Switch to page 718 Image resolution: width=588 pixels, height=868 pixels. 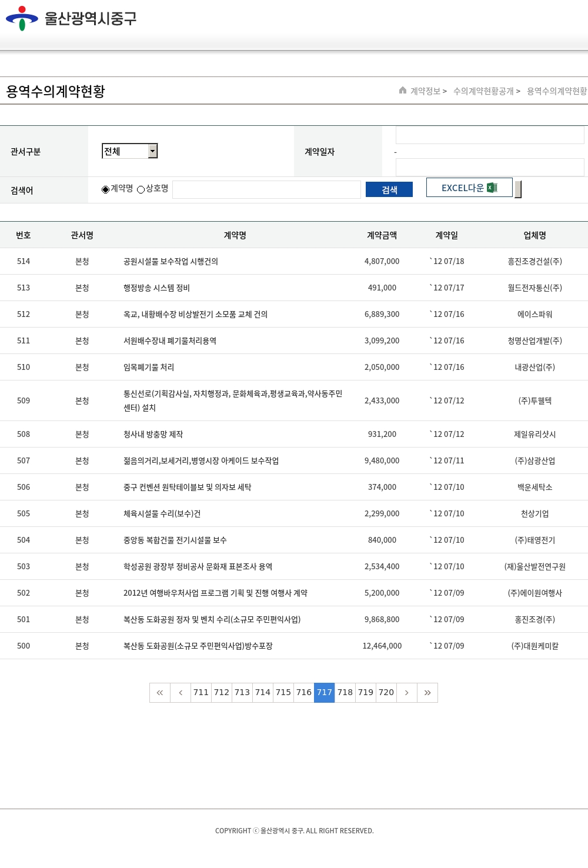point(345,693)
